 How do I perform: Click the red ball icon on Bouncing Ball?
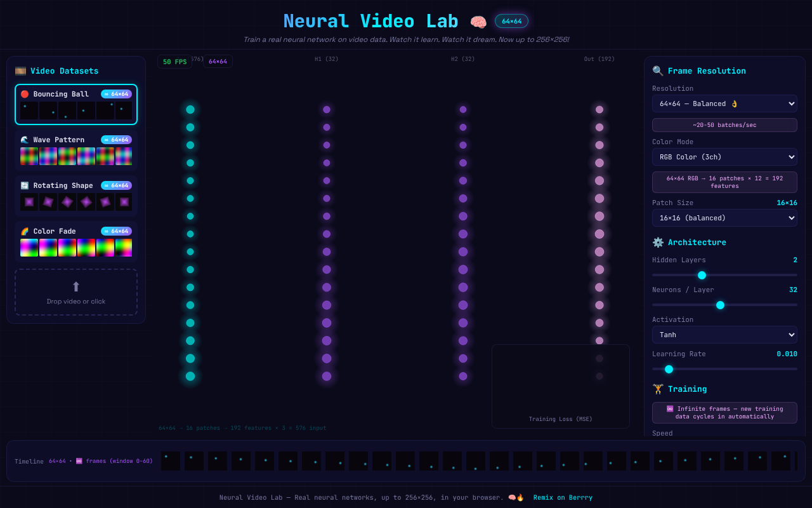point(24,93)
